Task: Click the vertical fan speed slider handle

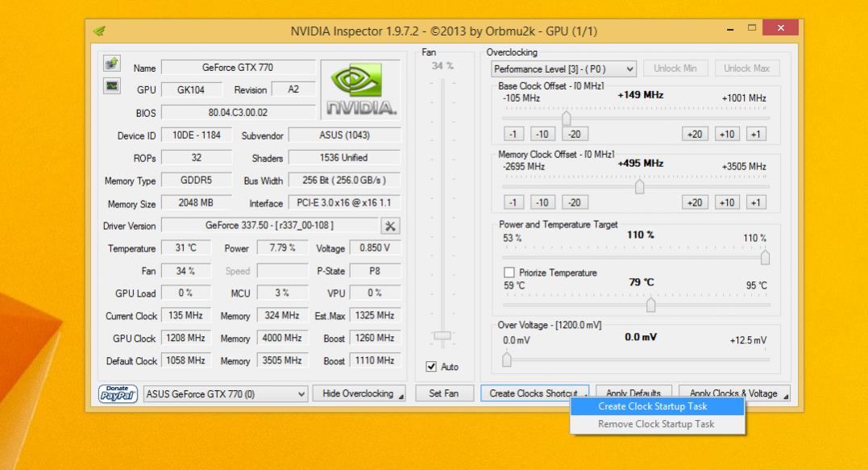Action: (442, 335)
